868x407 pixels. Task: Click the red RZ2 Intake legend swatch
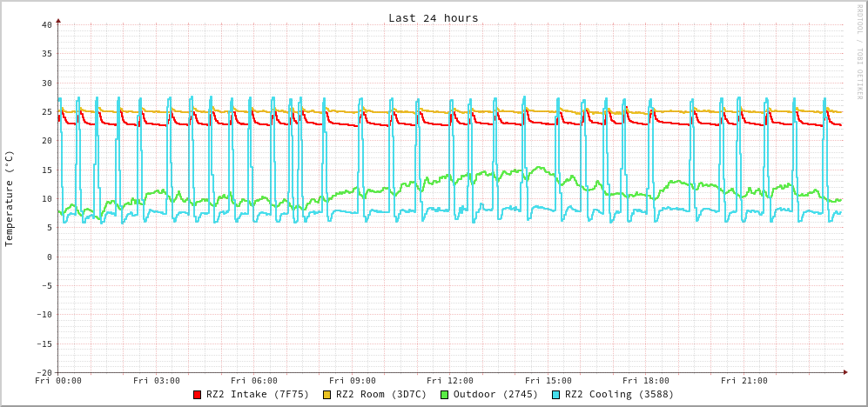click(x=197, y=395)
